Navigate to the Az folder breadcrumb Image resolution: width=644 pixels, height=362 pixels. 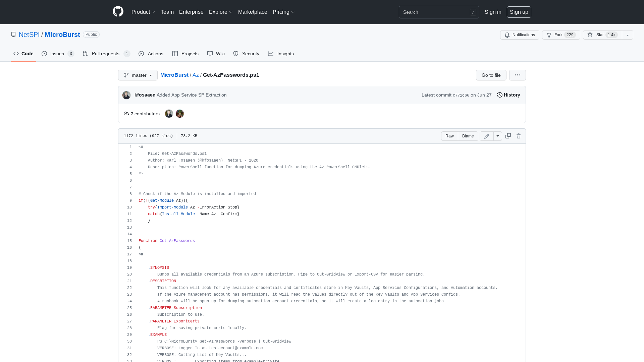click(196, 75)
